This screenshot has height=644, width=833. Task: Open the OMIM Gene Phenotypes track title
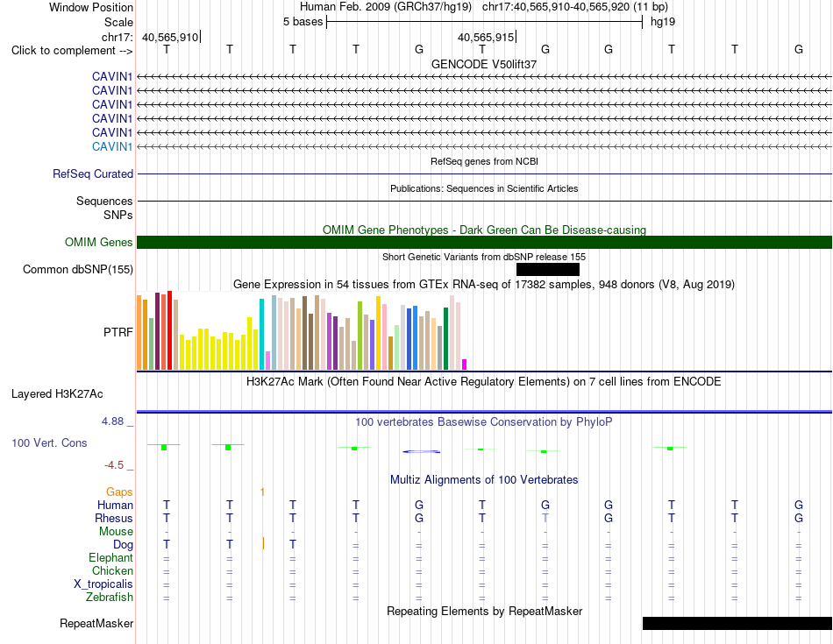(484, 230)
